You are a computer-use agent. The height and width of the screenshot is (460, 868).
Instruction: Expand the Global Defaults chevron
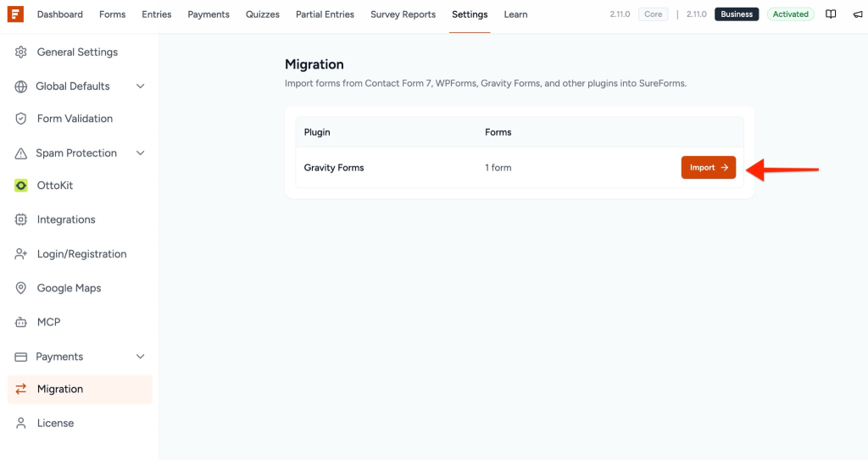tap(141, 86)
